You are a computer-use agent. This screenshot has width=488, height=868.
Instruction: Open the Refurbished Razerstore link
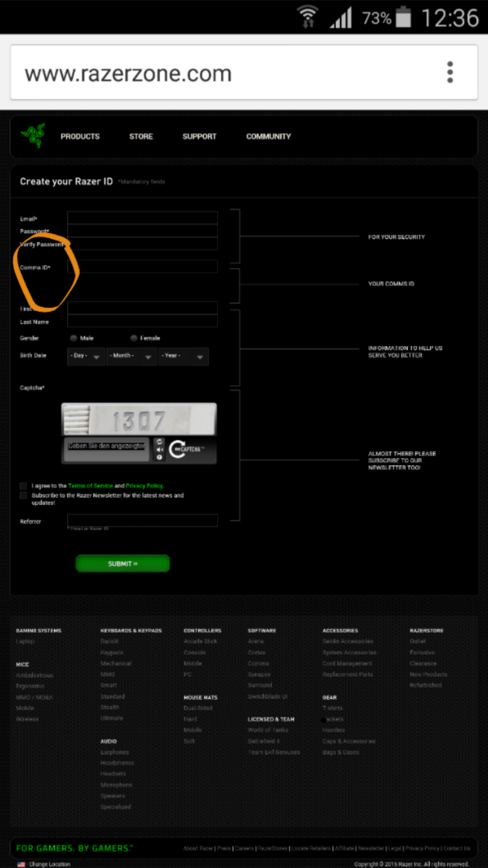tap(426, 685)
